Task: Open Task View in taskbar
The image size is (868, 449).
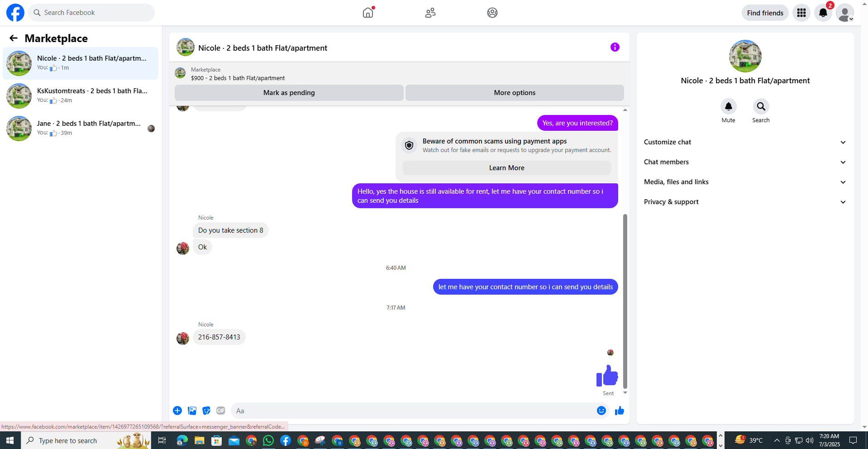Action: (162, 440)
